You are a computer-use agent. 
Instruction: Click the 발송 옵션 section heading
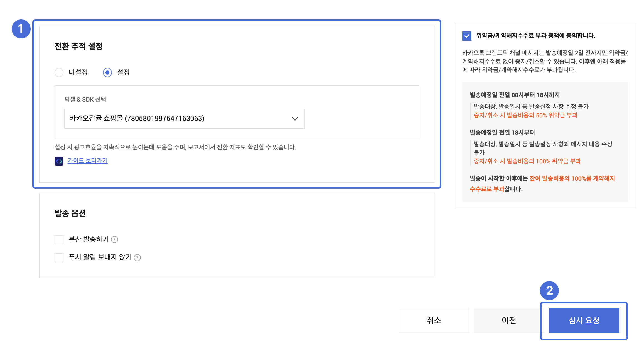coord(70,213)
